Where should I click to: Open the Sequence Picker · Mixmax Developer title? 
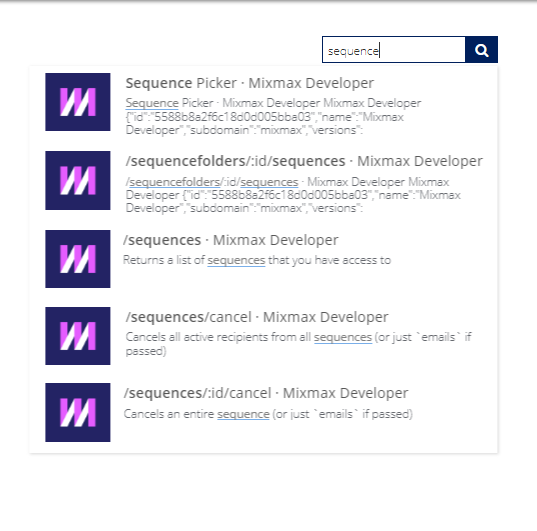point(250,83)
